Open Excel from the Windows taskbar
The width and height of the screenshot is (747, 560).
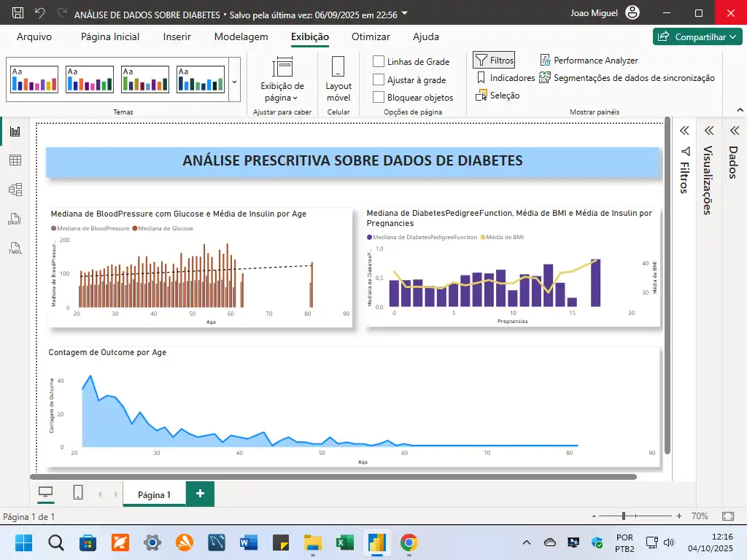(344, 542)
